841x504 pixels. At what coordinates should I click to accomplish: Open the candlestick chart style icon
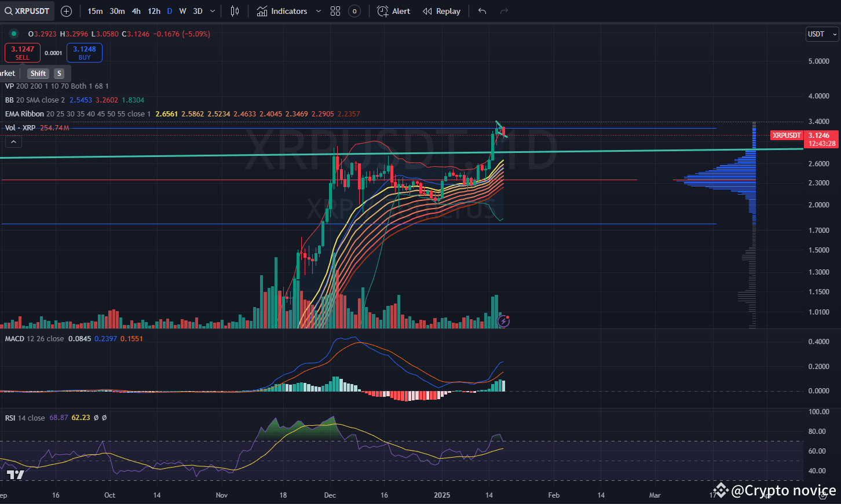235,10
